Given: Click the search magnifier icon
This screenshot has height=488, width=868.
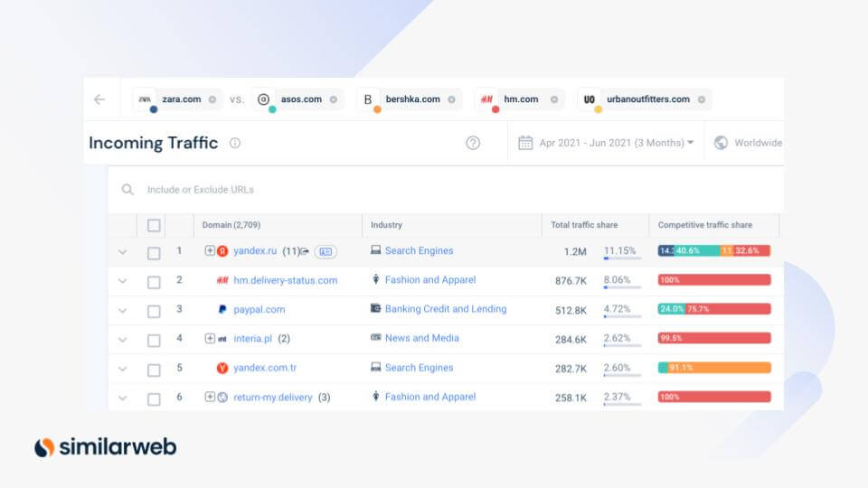Looking at the screenshot, I should 127,190.
